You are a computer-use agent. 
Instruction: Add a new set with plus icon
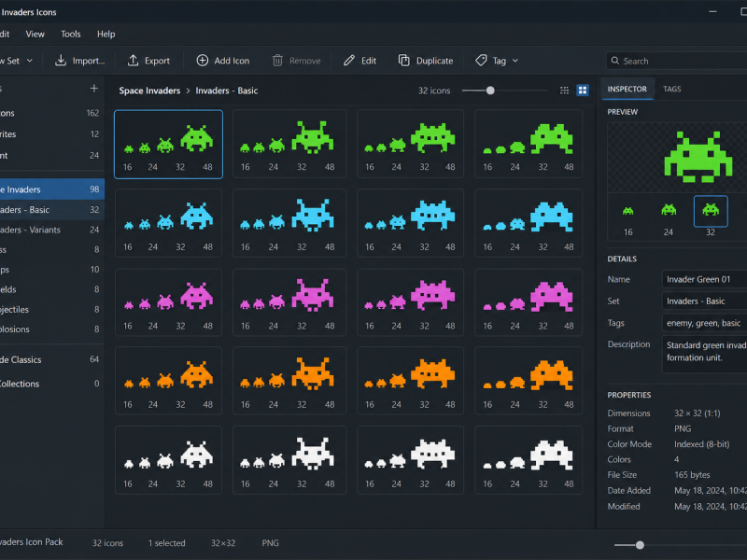point(94,89)
